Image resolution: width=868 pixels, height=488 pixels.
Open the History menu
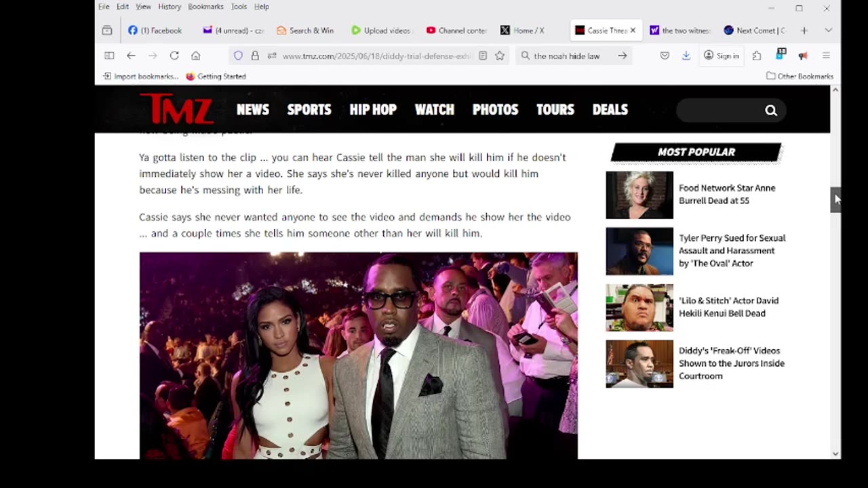pyautogui.click(x=170, y=7)
